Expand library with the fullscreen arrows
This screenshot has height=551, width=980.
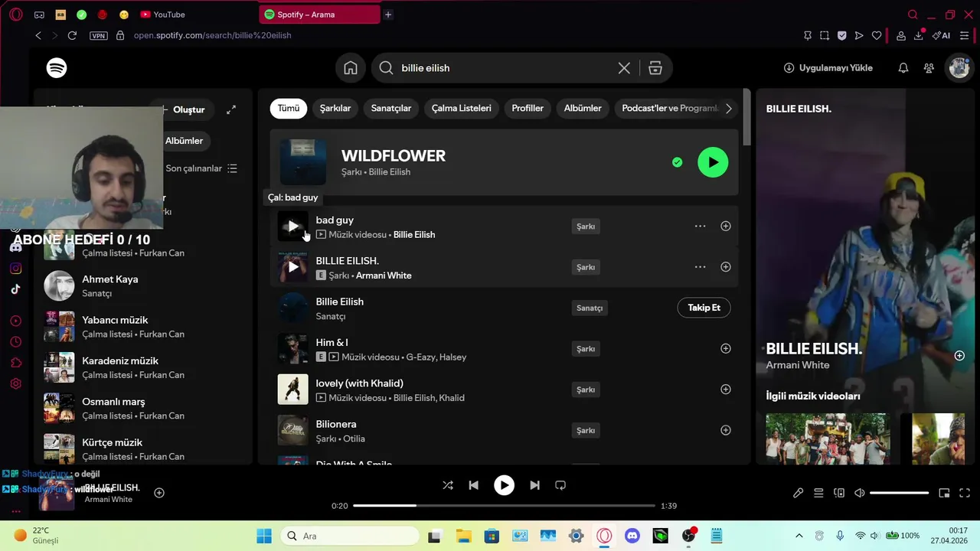pyautogui.click(x=231, y=110)
